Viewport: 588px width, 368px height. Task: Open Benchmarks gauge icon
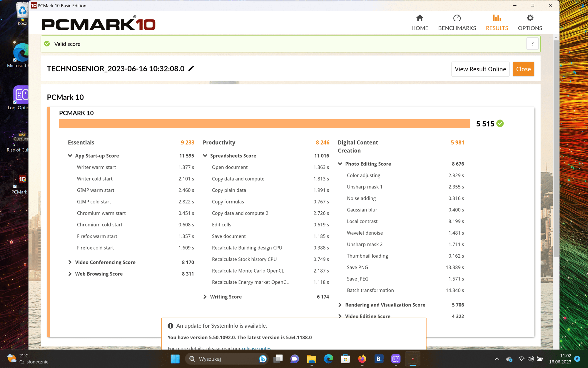tap(457, 18)
